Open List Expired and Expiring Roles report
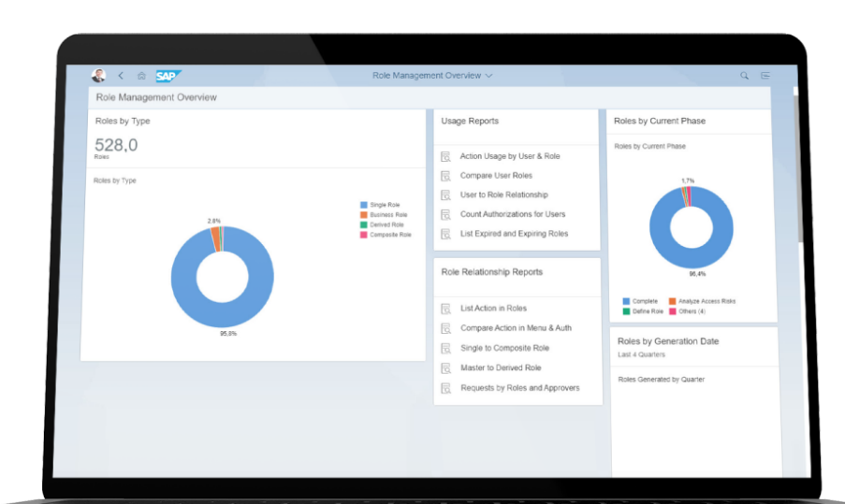Screen dimensions: 845x504 coord(514,234)
